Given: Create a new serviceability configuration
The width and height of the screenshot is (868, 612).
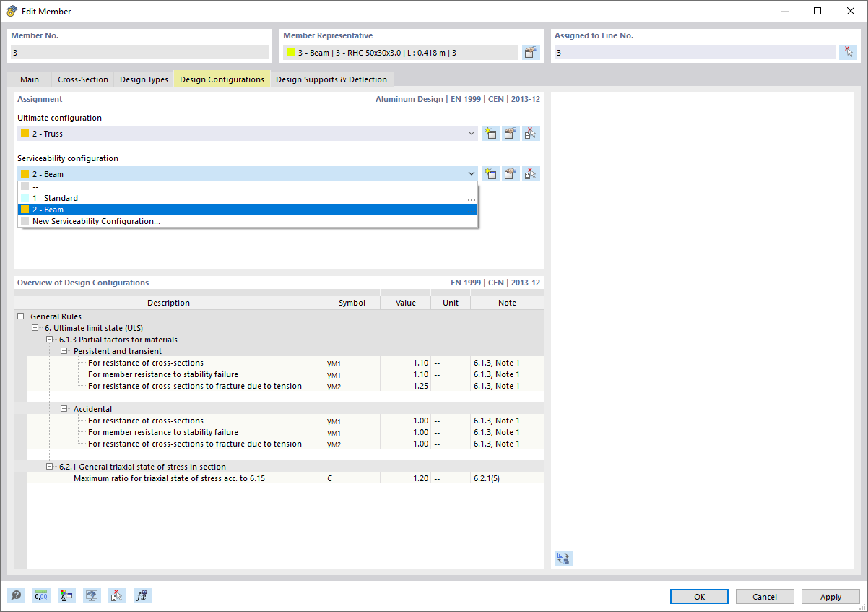Looking at the screenshot, I should click(x=490, y=173).
